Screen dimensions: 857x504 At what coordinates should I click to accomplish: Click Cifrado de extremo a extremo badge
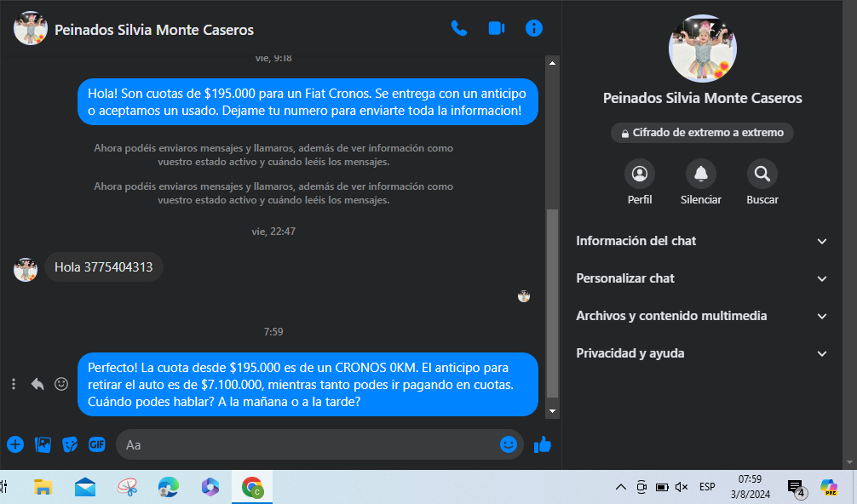(x=702, y=133)
